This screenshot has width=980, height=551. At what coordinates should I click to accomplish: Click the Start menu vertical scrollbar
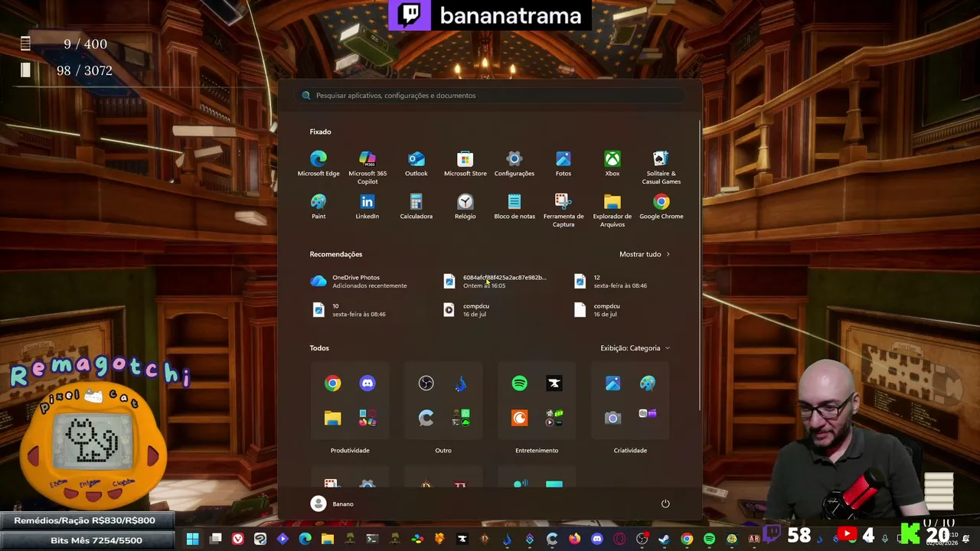click(700, 264)
